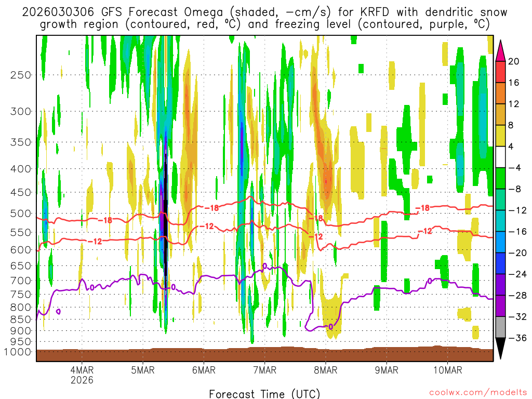Click the 850 pressure level label
The image size is (532, 399).
click(x=21, y=320)
